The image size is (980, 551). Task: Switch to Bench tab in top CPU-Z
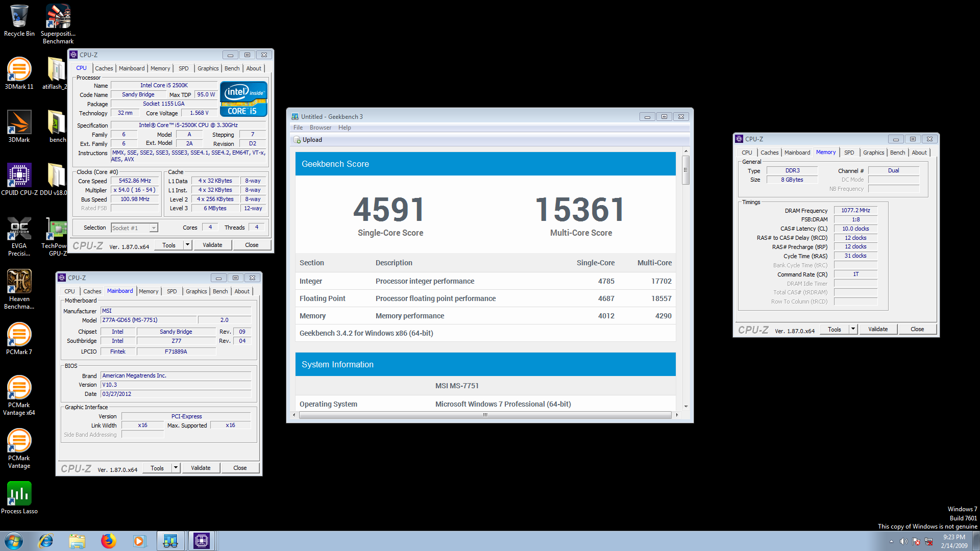tap(232, 68)
